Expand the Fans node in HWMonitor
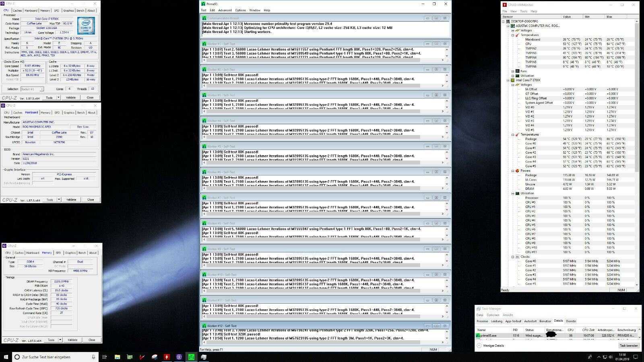644x362 pixels. click(512, 71)
